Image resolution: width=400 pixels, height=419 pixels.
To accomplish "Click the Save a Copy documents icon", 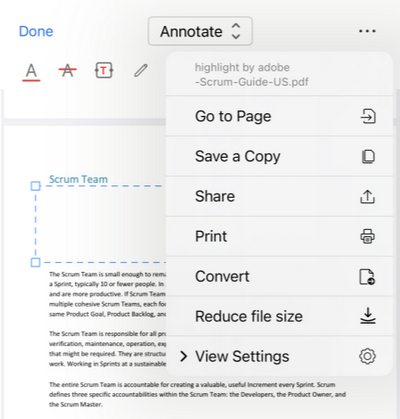I will coord(368,156).
